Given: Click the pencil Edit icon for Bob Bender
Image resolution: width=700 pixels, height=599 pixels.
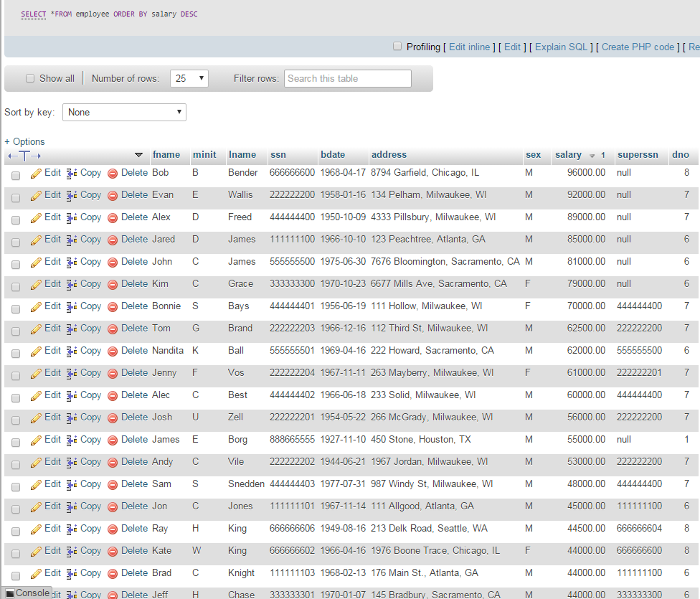Looking at the screenshot, I should [36, 174].
